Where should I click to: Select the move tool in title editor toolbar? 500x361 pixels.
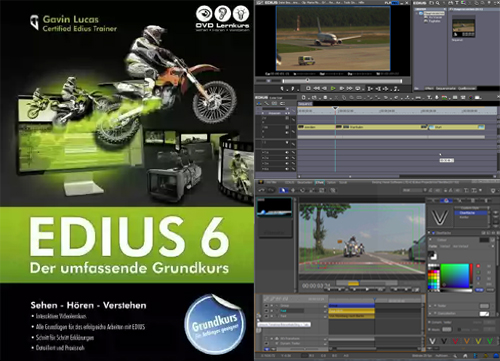[293, 190]
